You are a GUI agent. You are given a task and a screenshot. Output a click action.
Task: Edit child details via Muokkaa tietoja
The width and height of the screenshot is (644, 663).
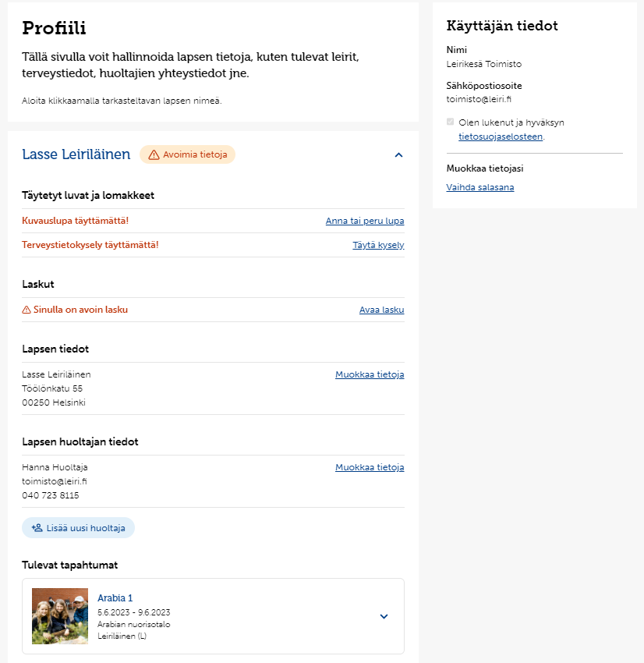370,374
